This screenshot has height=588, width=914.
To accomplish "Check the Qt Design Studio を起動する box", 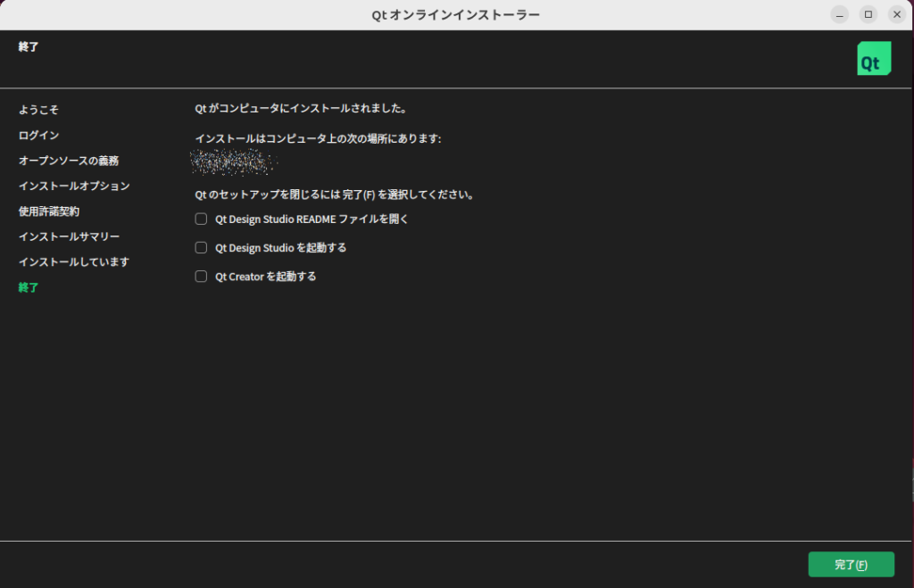I will [x=201, y=247].
